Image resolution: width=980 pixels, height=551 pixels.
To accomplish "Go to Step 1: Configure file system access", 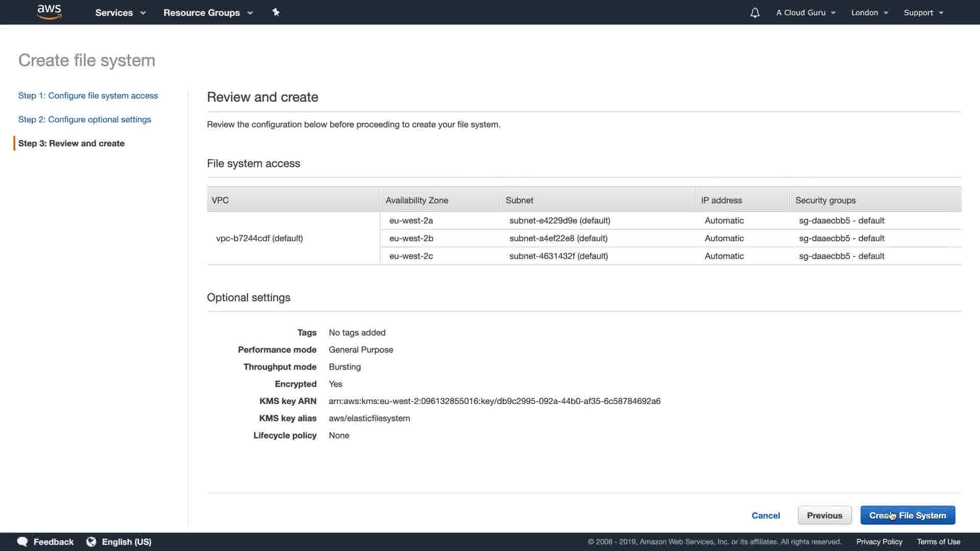I will tap(88, 95).
